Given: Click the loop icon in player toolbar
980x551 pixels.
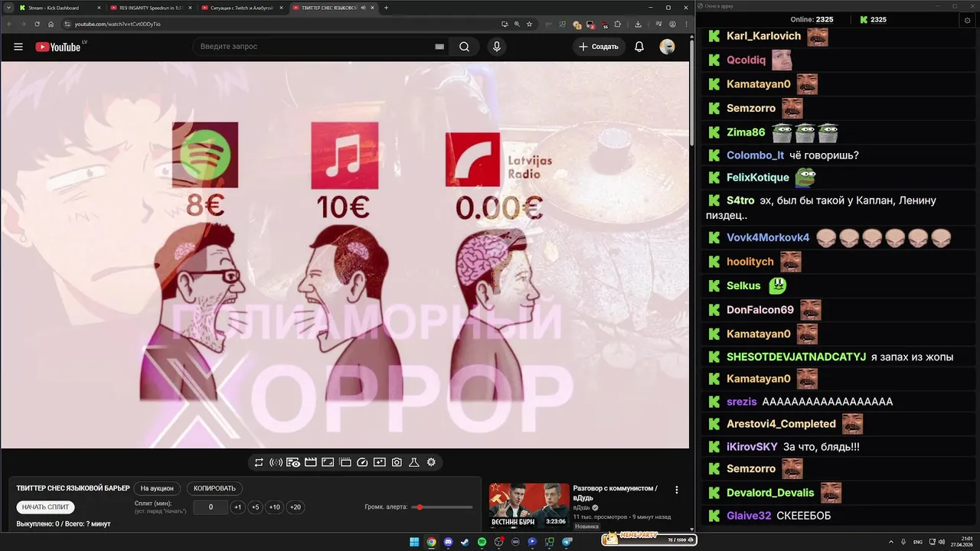Looking at the screenshot, I should [x=259, y=462].
